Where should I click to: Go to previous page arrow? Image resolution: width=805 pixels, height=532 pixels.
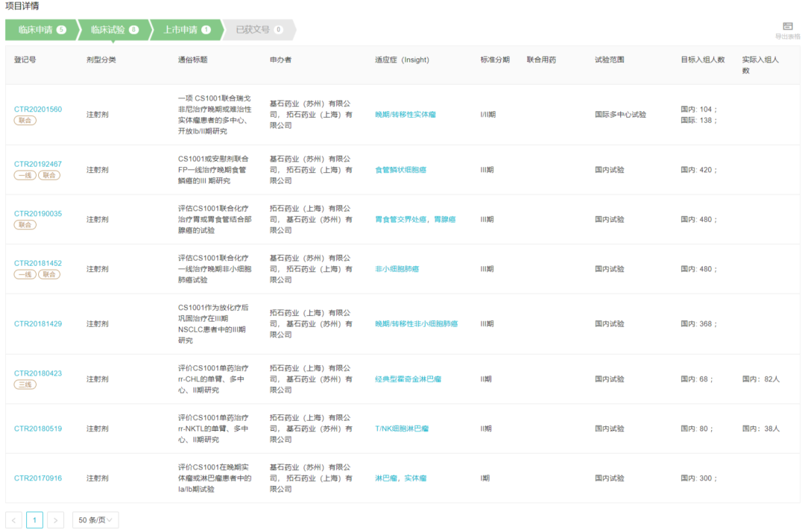[x=14, y=520]
